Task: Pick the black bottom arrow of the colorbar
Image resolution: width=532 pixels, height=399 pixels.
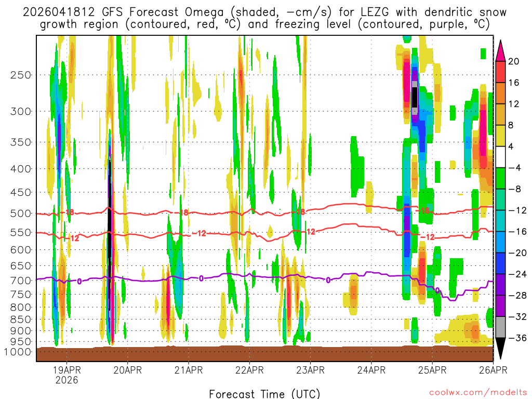Action: [500, 349]
